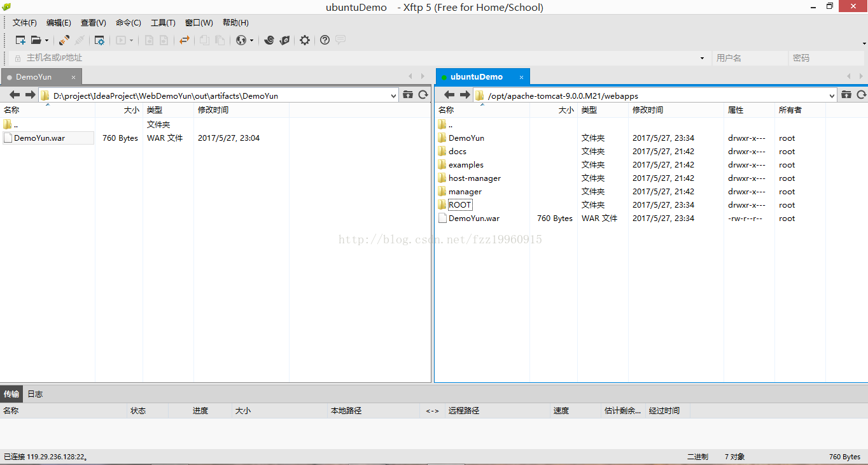Click the globe encoding icon
Image resolution: width=868 pixels, height=465 pixels.
coord(241,40)
